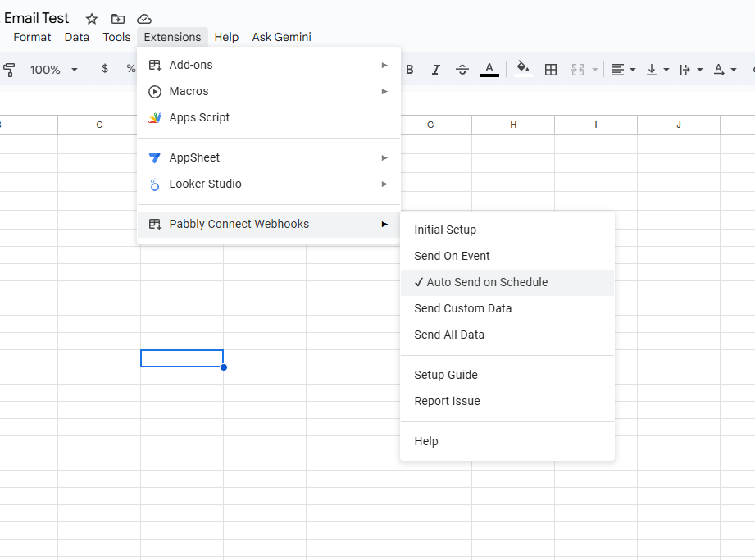Open the text color picker
The image size is (755, 560).
[489, 70]
